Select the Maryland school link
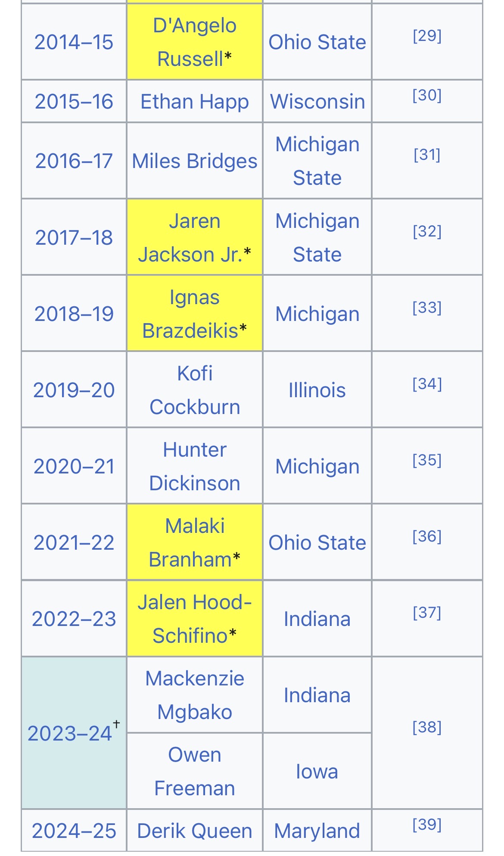The height and width of the screenshot is (856, 504). [317, 831]
